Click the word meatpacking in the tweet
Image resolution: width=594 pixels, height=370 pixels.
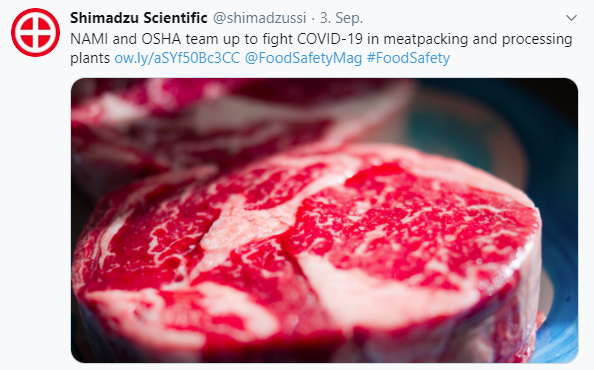click(426, 39)
